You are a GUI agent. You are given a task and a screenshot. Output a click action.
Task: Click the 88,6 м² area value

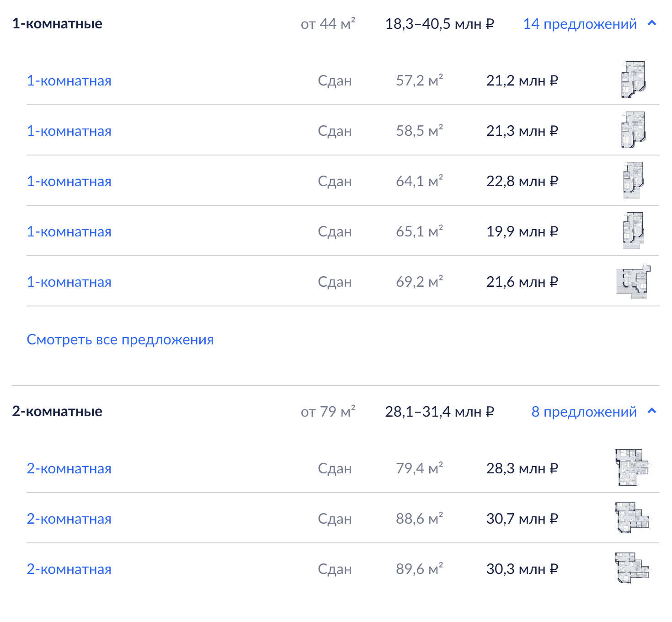coord(420,518)
